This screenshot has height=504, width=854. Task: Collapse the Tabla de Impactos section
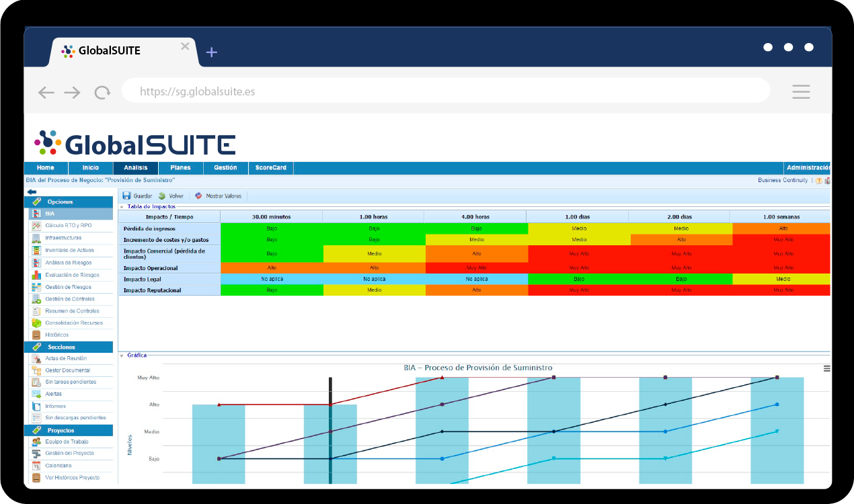click(121, 206)
